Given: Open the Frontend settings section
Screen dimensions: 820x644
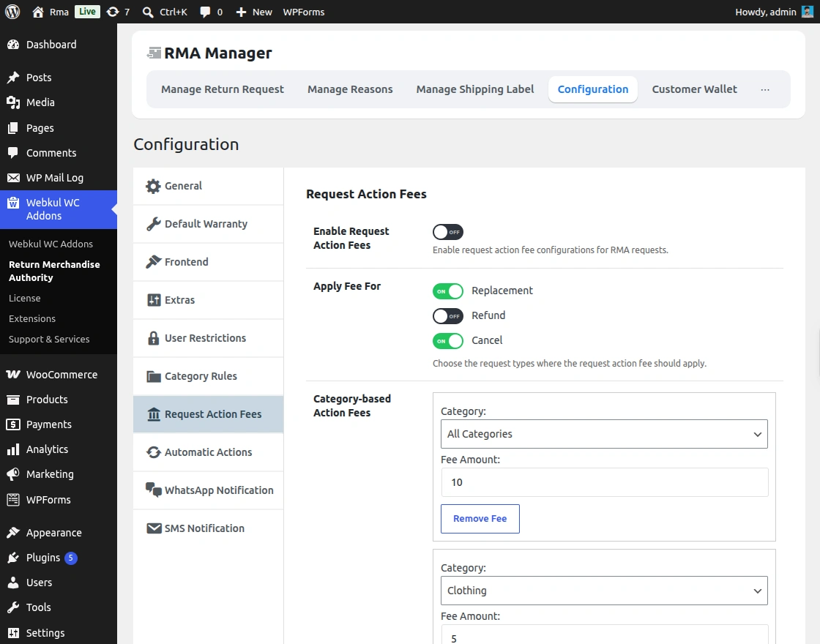Looking at the screenshot, I should click(x=208, y=263).
